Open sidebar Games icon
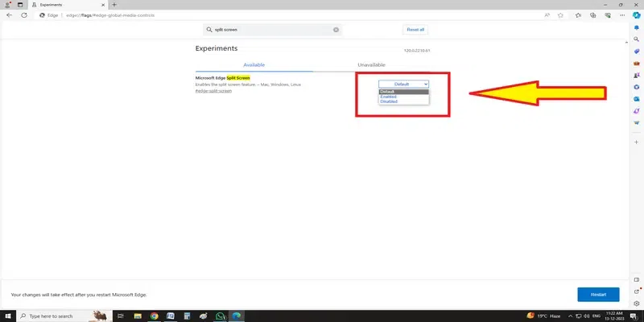Image resolution: width=644 pixels, height=322 pixels. point(637,75)
